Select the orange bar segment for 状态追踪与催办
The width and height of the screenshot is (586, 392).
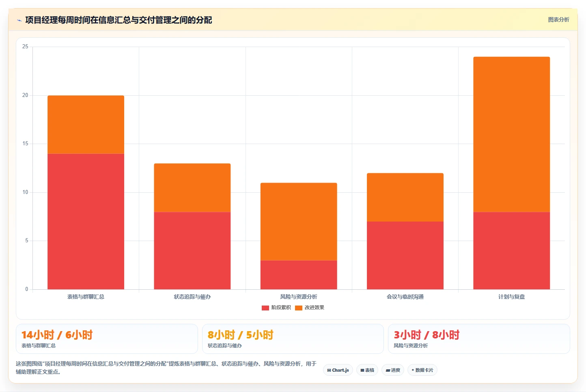tap(192, 188)
